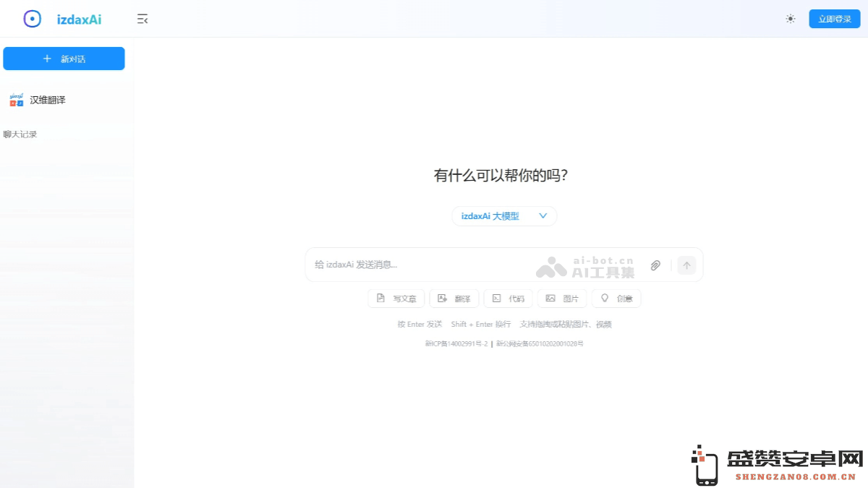Click the izdaxAi circular logo icon
This screenshot has width=868, height=488.
point(32,19)
